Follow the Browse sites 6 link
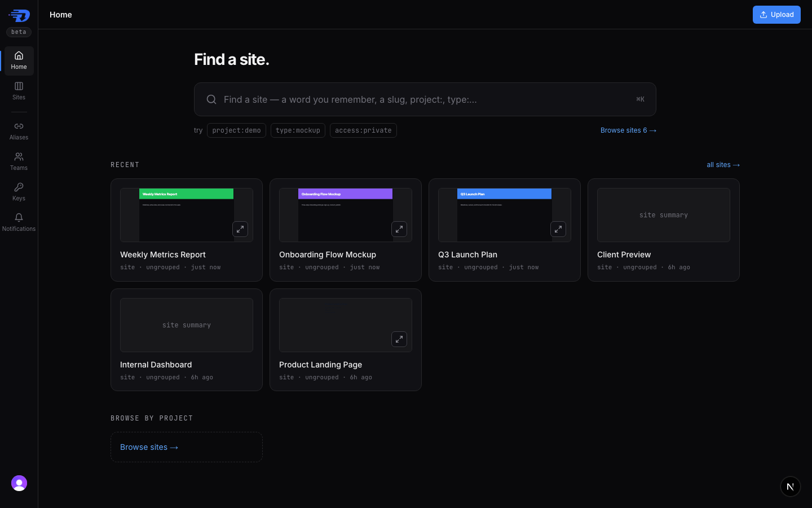 tap(628, 130)
